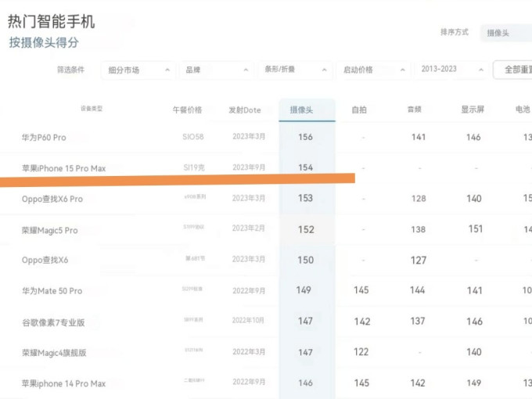Click launch date 2023年9月 for iPhone 15 Pro Max
Image resolution: width=532 pixels, height=399 pixels.
[x=249, y=167]
